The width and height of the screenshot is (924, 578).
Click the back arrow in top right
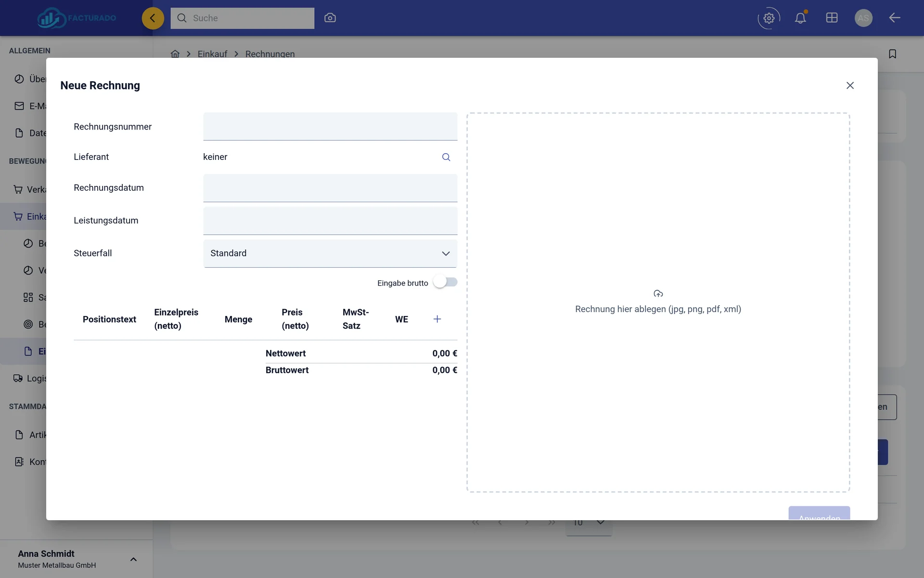[x=895, y=18]
